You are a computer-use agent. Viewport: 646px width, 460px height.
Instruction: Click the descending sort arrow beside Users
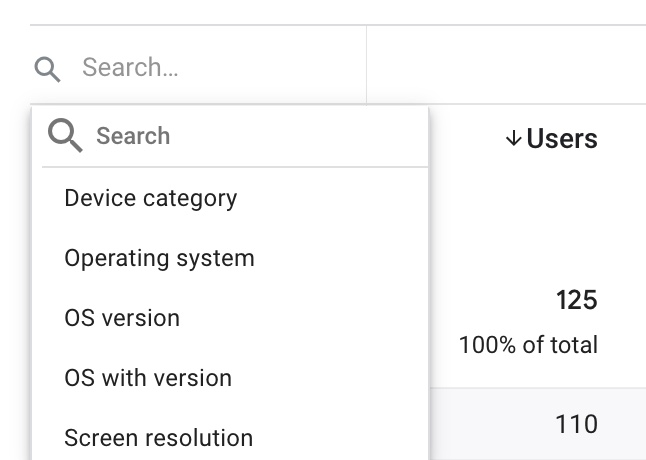(x=513, y=138)
